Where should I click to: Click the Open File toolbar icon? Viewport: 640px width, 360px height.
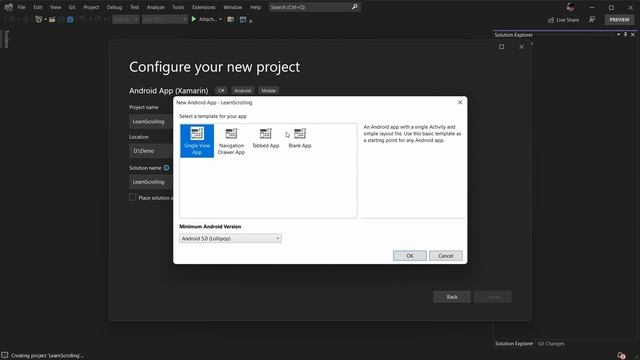pyautogui.click(x=52, y=19)
